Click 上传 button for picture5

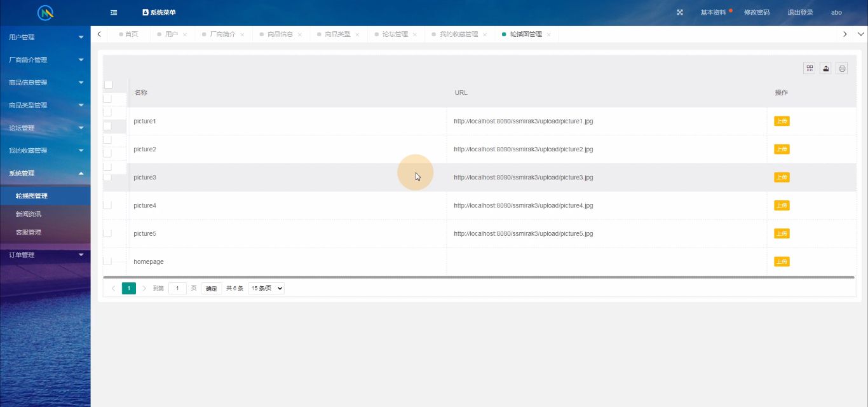pyautogui.click(x=782, y=233)
